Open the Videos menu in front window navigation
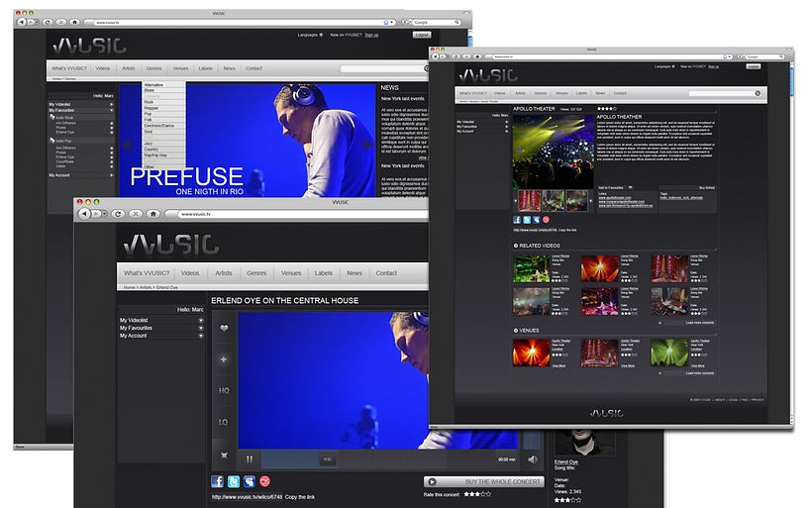Viewport: 812px width, 508px height. pos(190,273)
